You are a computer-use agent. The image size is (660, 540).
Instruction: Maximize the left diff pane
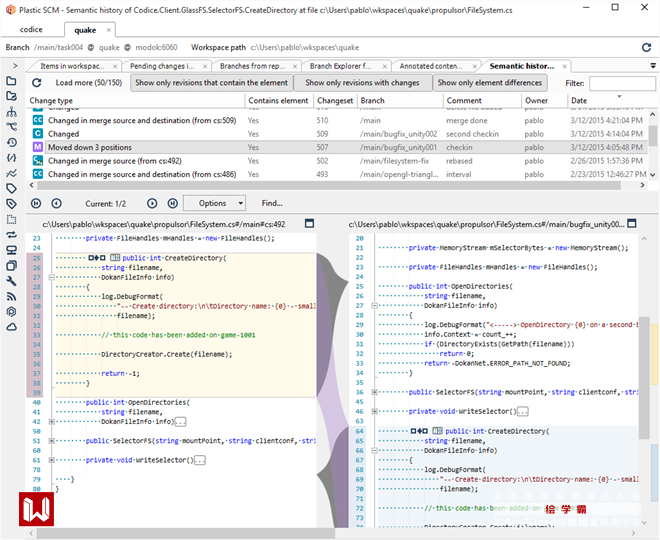coord(309,223)
